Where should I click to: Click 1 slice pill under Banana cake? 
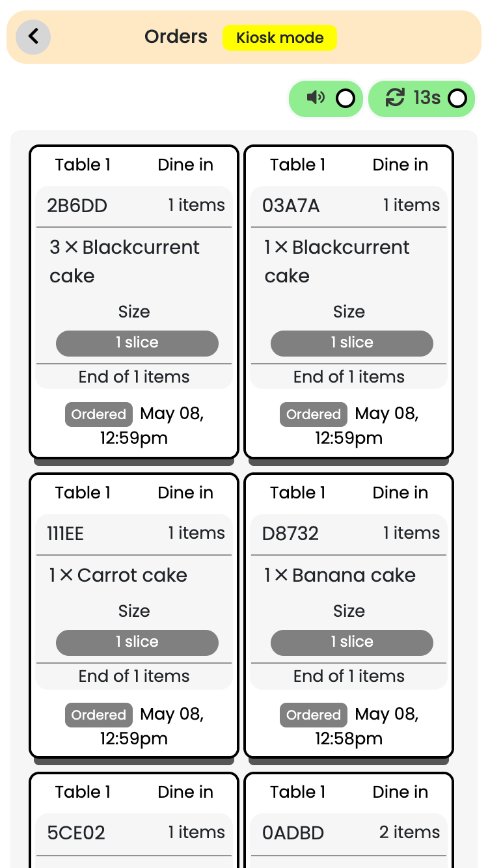coord(351,642)
